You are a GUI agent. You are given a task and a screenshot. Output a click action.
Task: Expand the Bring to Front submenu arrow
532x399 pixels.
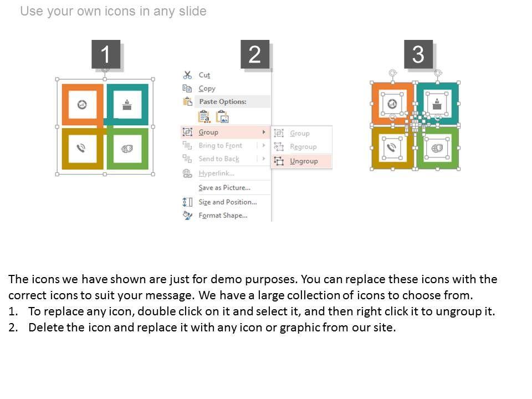(x=264, y=146)
